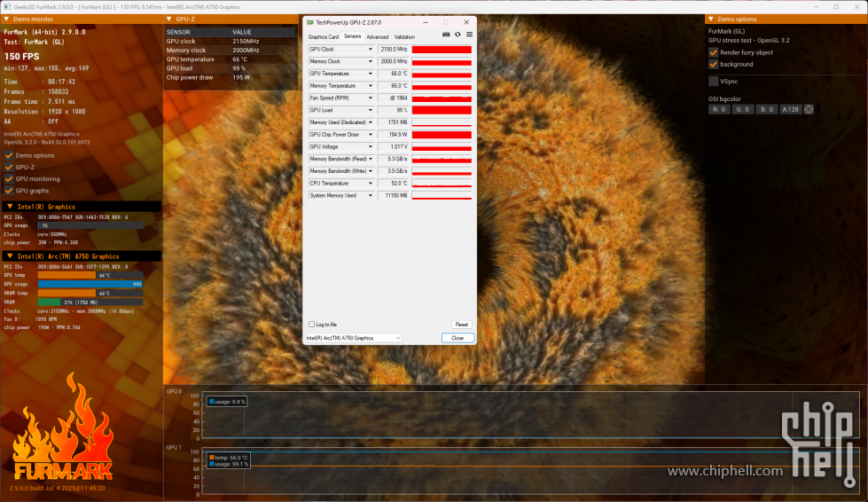The image size is (868, 502).
Task: Collapse the Intel(R) Graphics section
Action: point(10,207)
